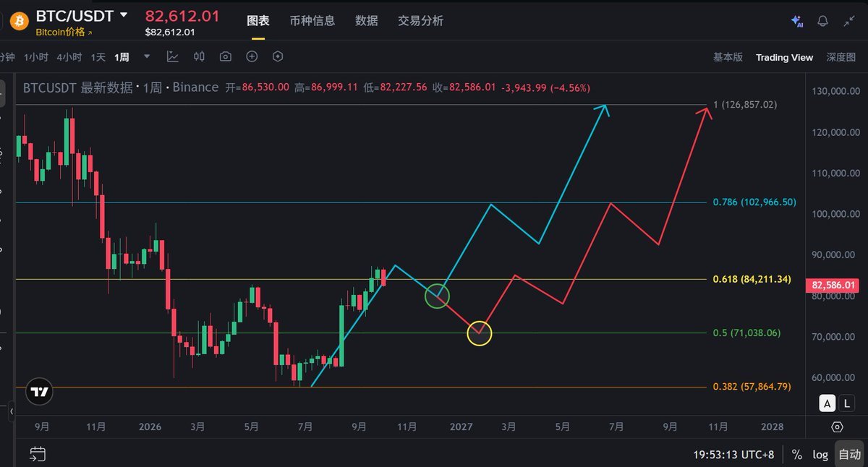Switch to the 币种信息 tab

[x=312, y=21]
